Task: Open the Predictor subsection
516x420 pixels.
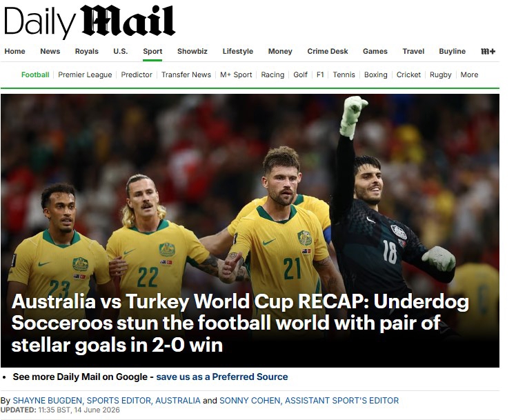Action: (x=137, y=74)
